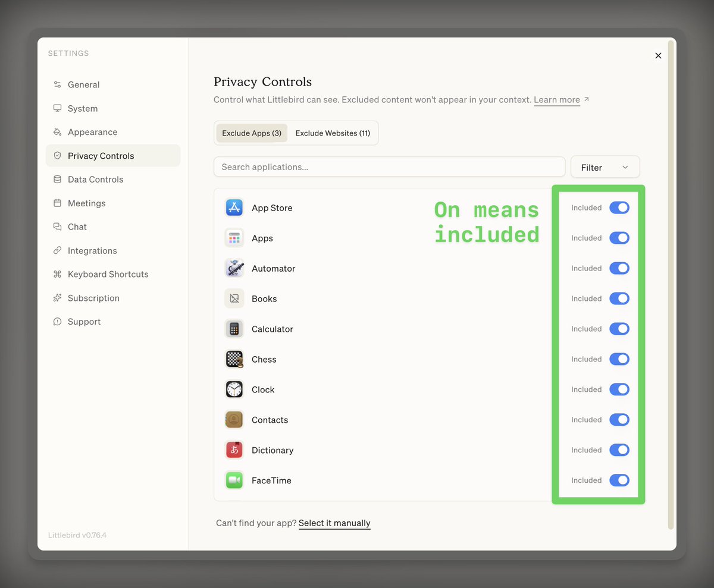This screenshot has width=714, height=588.
Task: Toggle the Apps inclusion switch
Action: click(619, 238)
